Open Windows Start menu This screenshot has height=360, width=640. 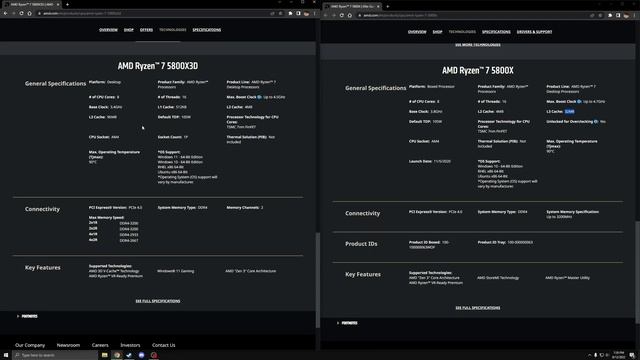pos(6,355)
